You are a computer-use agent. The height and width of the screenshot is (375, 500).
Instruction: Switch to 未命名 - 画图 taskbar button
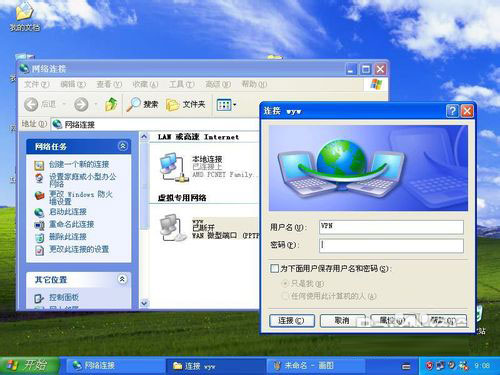tap(317, 366)
